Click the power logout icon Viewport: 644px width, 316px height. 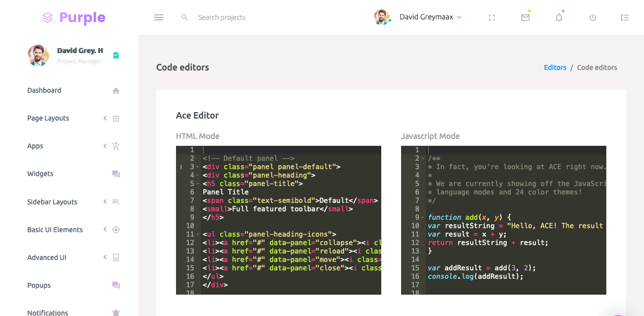(x=592, y=17)
